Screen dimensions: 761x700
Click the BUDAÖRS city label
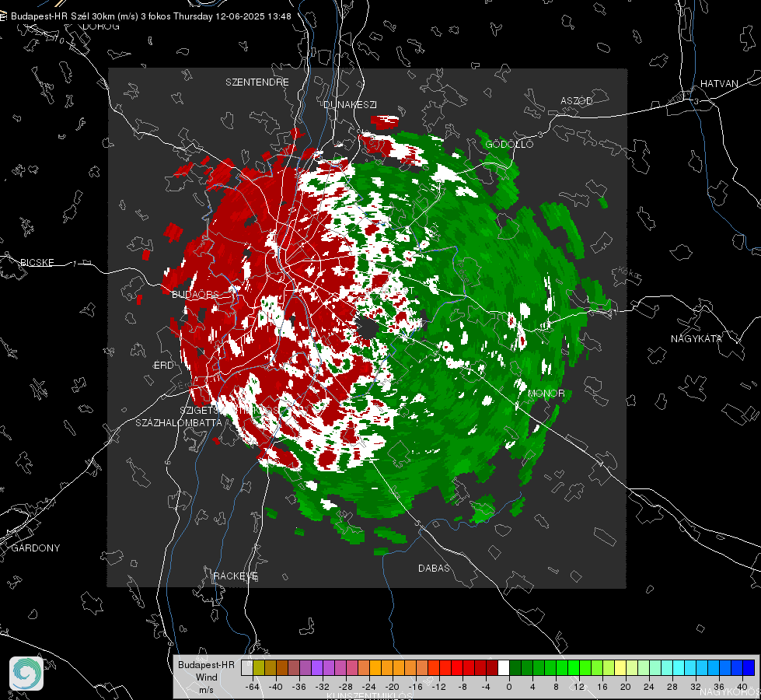point(196,294)
